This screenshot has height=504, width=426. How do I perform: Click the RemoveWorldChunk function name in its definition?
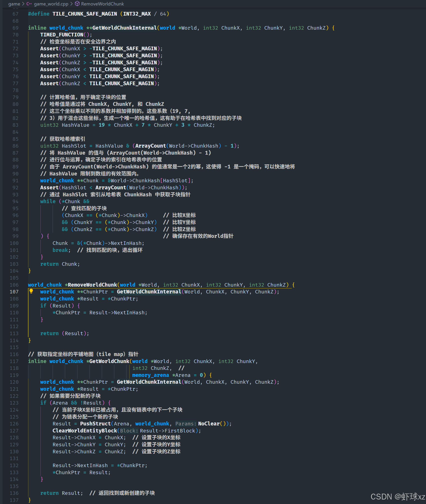point(92,285)
